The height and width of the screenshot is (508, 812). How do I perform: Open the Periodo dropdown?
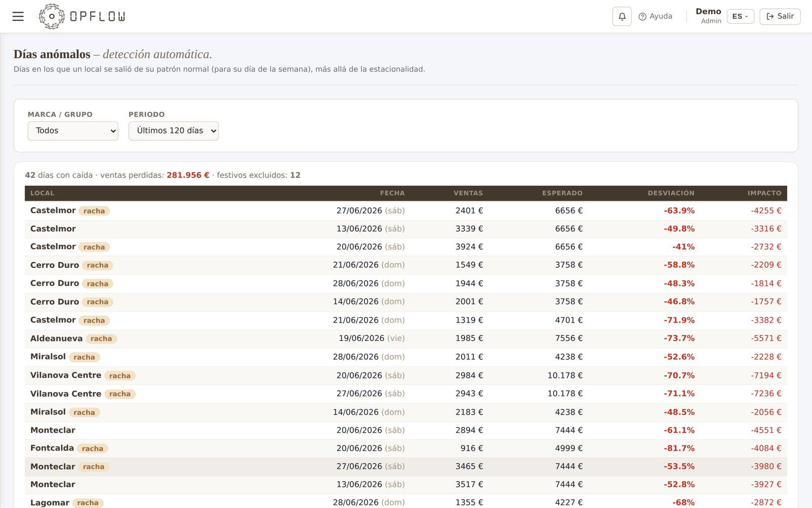pos(174,131)
